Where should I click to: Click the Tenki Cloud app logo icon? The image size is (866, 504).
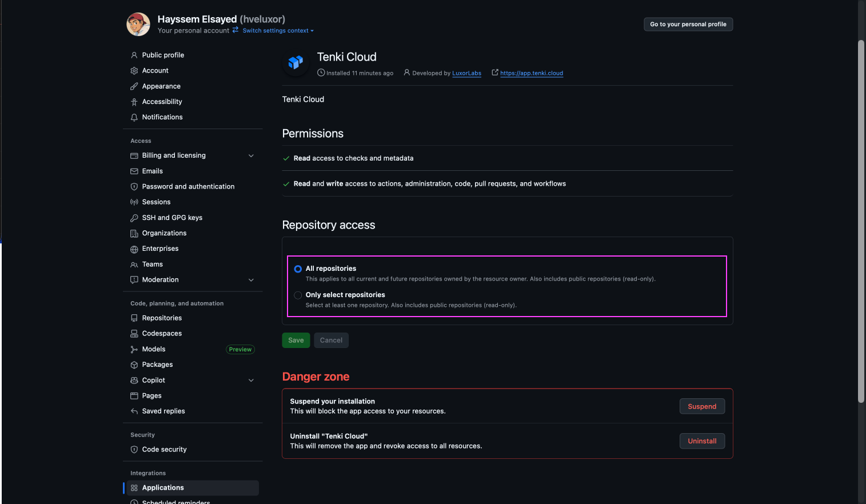click(296, 62)
